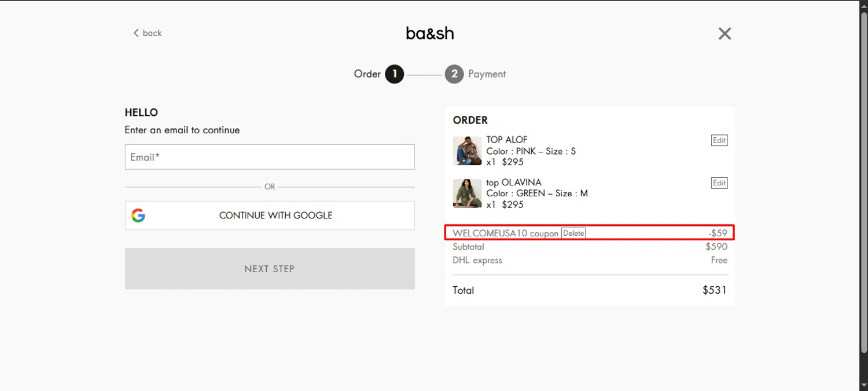This screenshot has height=391, width=868.
Task: Open the TOP ALOF product thumbnail
Action: pos(467,151)
